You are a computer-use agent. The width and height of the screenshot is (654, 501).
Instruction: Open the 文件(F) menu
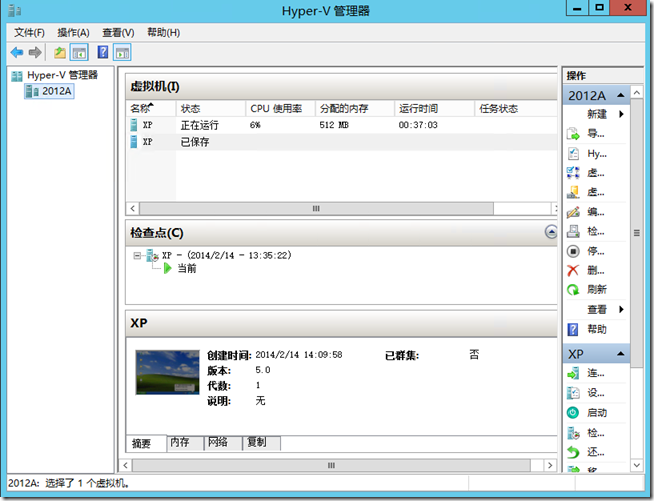(29, 33)
